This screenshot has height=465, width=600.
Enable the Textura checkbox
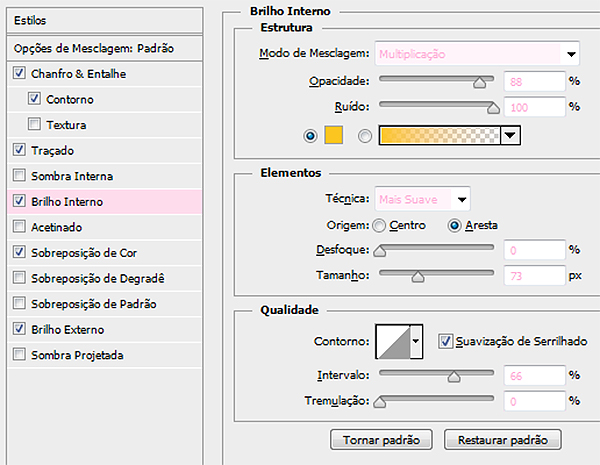click(34, 124)
